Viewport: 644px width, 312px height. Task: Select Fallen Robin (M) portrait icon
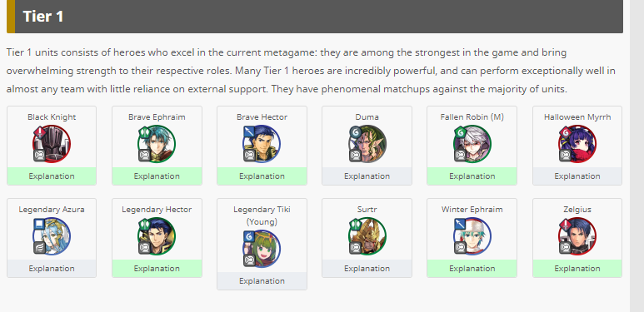click(472, 144)
